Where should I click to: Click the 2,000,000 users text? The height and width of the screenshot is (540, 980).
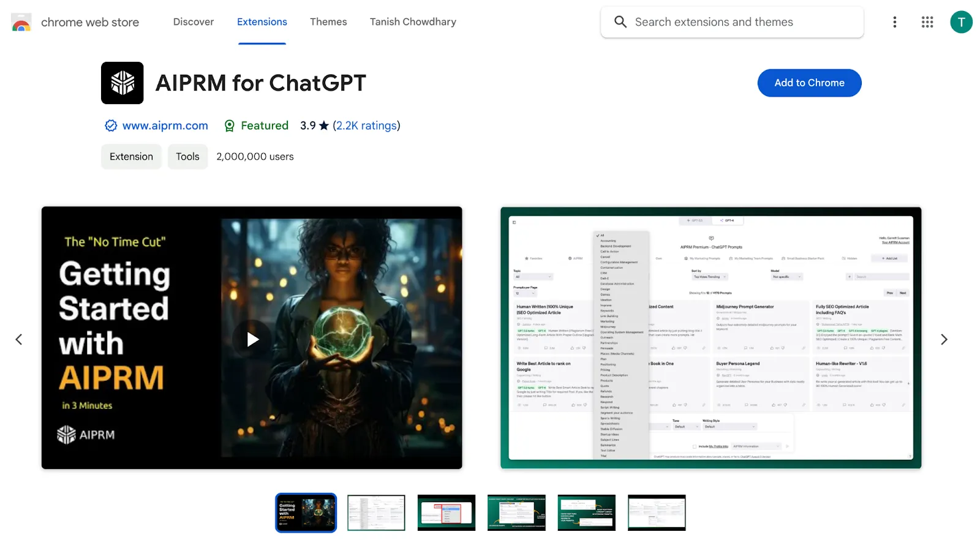255,157
